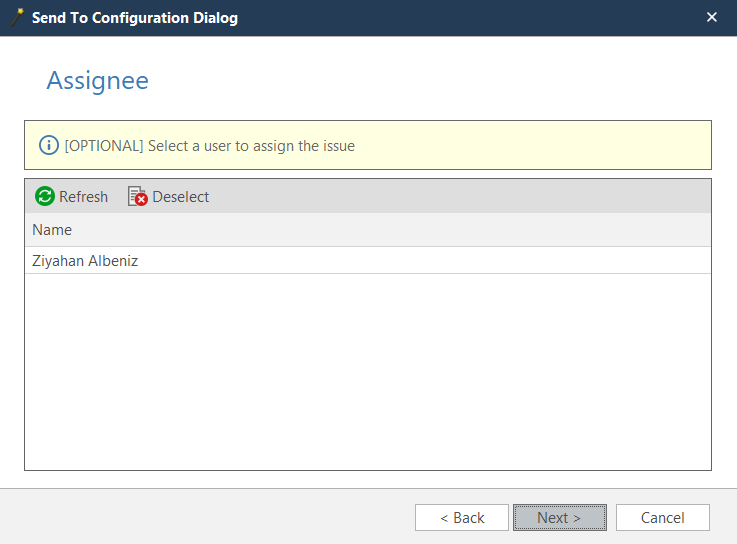The height and width of the screenshot is (544, 737).
Task: Click the blank toolbar space right of Deselect
Action: (x=450, y=197)
